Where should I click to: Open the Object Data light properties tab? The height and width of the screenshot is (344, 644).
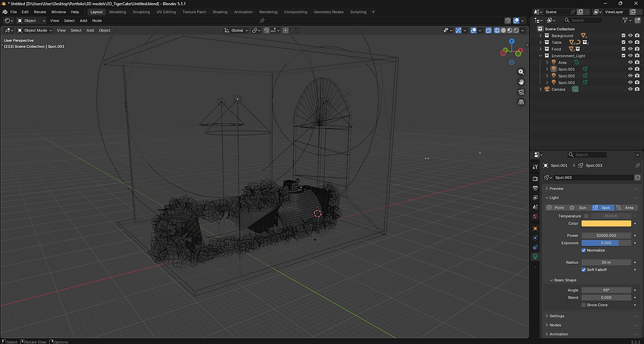[x=535, y=257]
